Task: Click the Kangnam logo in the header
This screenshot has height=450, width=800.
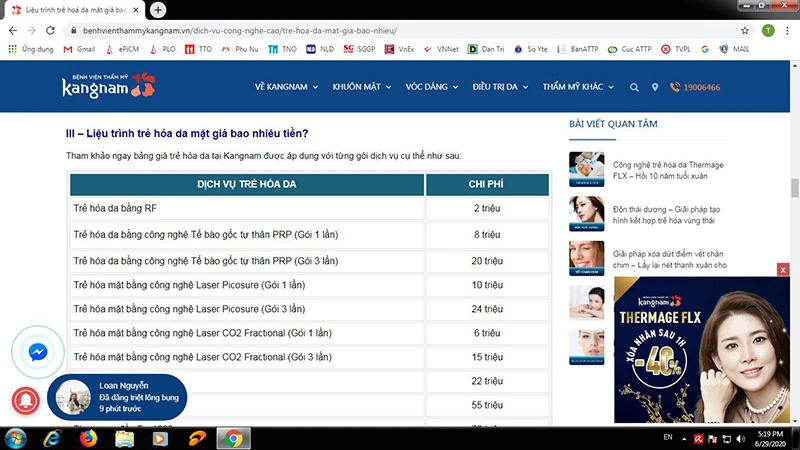Action: 107,87
